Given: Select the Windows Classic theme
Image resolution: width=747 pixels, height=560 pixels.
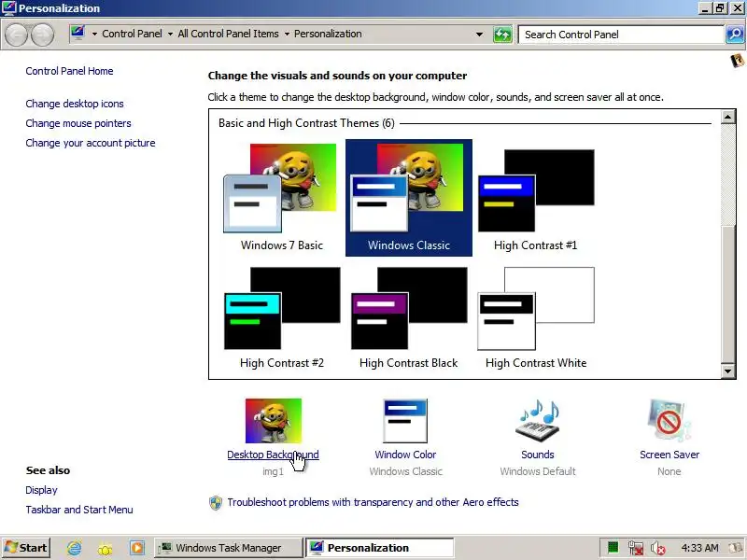Looking at the screenshot, I should pos(409,198).
